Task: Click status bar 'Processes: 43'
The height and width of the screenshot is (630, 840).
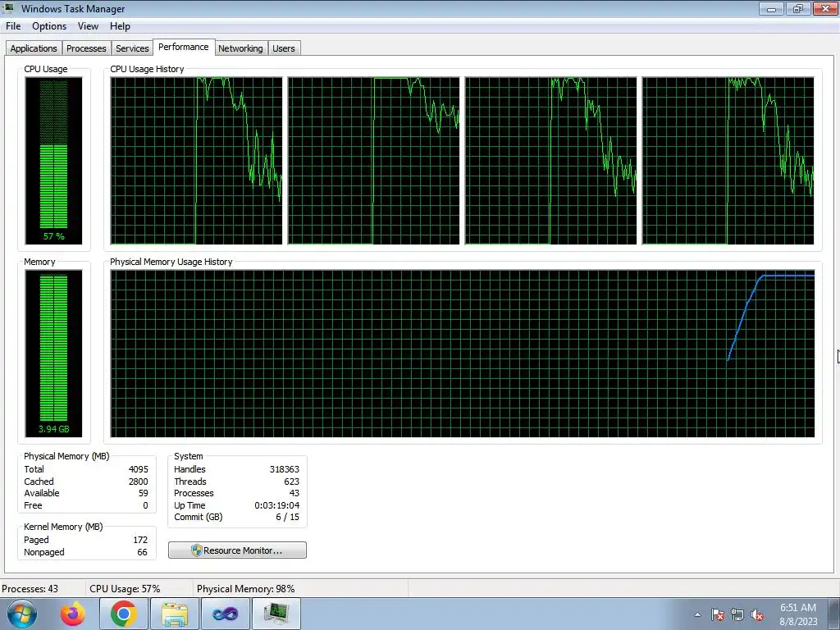Action: click(x=30, y=589)
